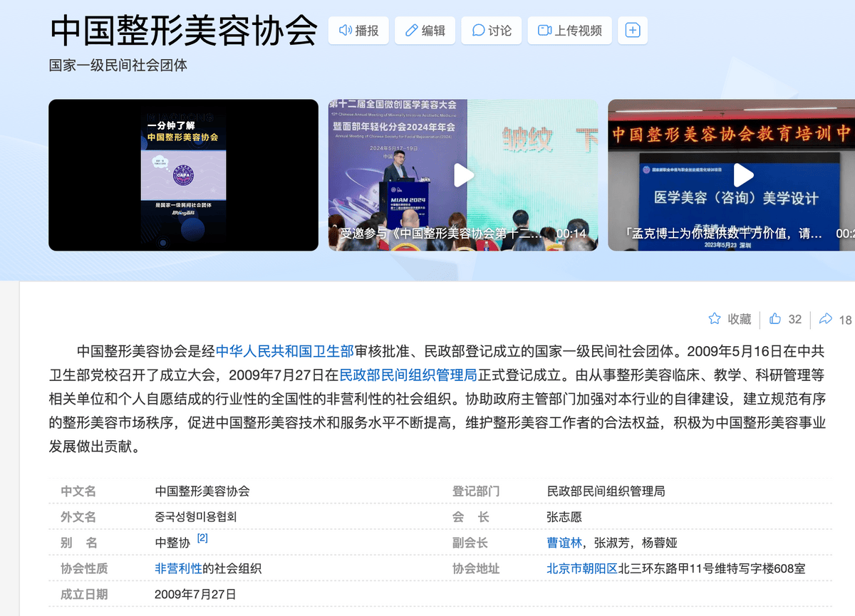Click the subtitle 国家一级民间社会团体
Viewport: 855px width, 616px height.
[x=118, y=66]
